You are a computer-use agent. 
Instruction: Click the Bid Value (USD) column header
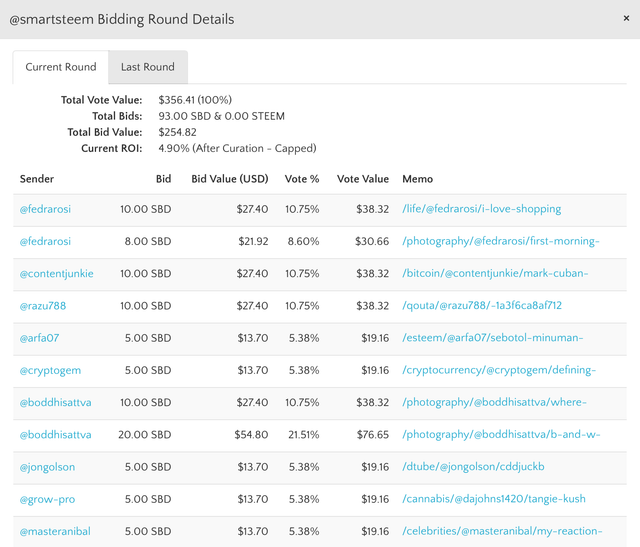click(230, 179)
